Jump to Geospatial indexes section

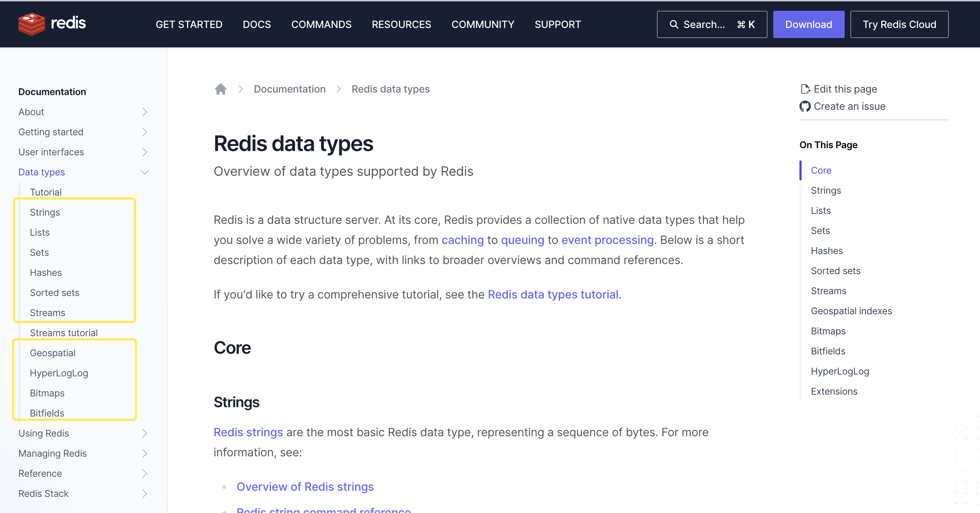coord(851,311)
